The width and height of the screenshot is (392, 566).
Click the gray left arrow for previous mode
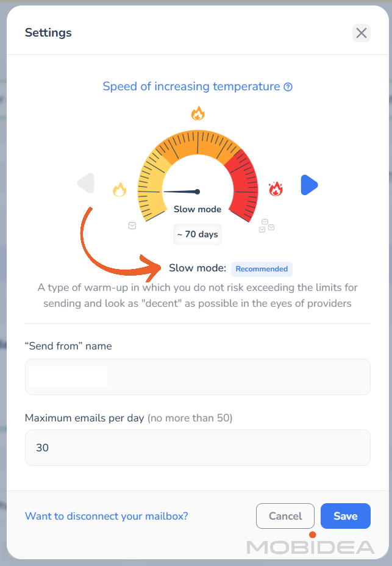click(86, 184)
